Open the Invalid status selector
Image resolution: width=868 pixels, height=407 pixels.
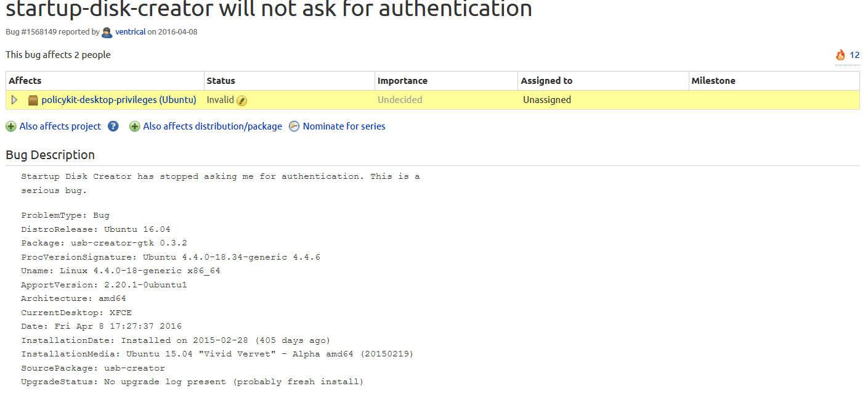pos(220,100)
